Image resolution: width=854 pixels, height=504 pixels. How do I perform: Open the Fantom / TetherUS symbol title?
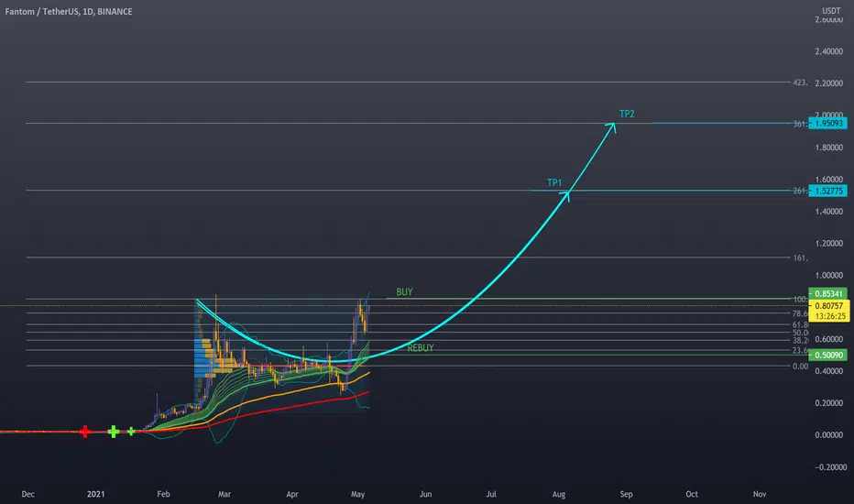(x=69, y=11)
